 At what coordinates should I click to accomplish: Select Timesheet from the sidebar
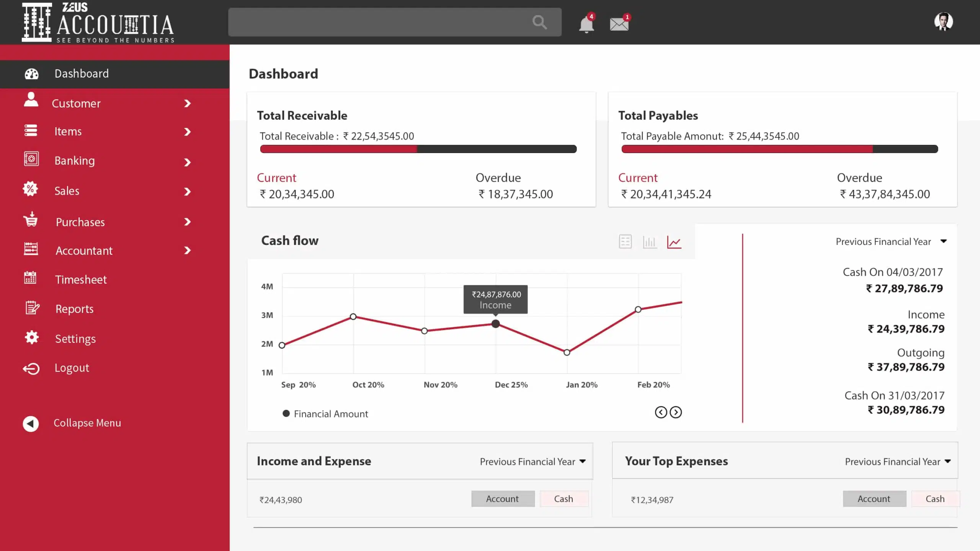pos(80,279)
